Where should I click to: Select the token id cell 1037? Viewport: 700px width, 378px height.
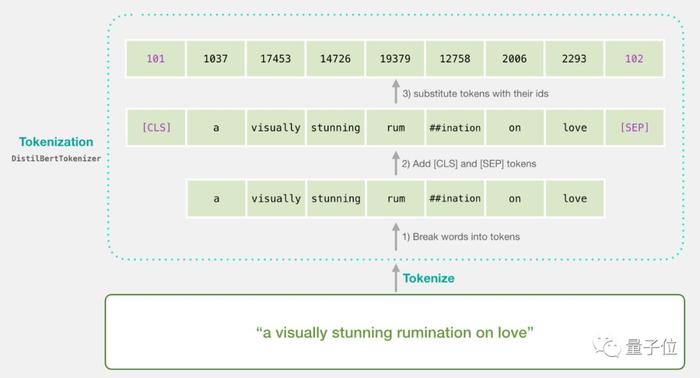(216, 58)
